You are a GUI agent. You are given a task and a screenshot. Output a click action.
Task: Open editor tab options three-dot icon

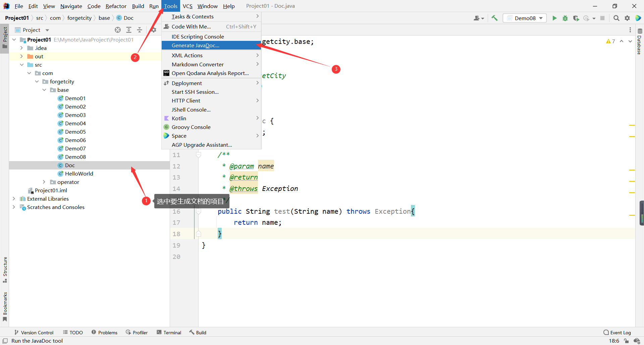coord(630,30)
